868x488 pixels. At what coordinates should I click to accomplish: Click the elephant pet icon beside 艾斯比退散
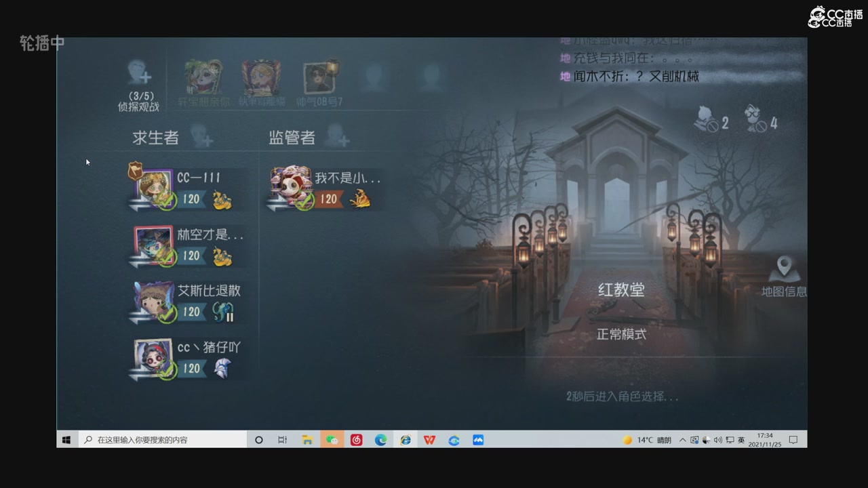tap(222, 310)
